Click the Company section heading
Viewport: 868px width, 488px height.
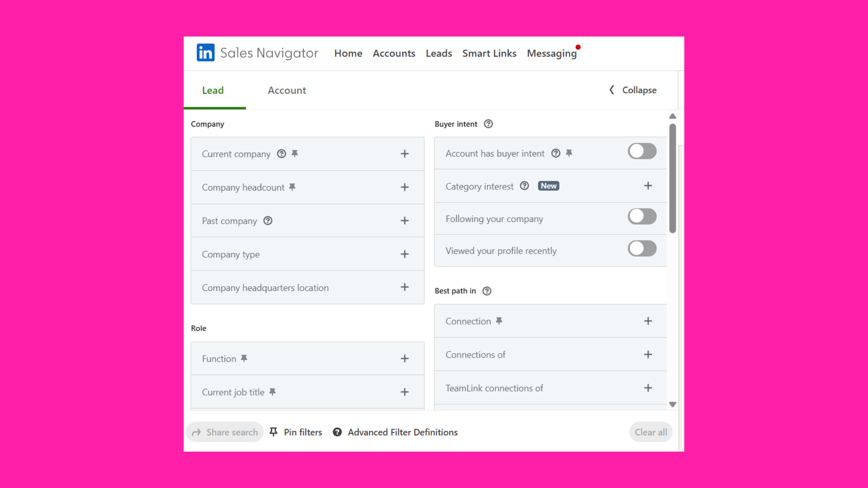(x=207, y=124)
